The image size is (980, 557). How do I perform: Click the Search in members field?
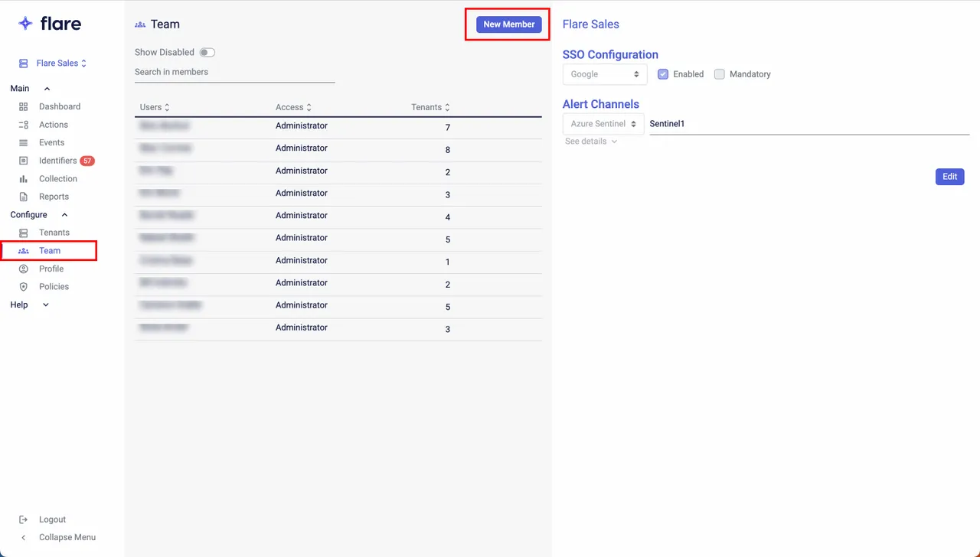click(x=234, y=72)
